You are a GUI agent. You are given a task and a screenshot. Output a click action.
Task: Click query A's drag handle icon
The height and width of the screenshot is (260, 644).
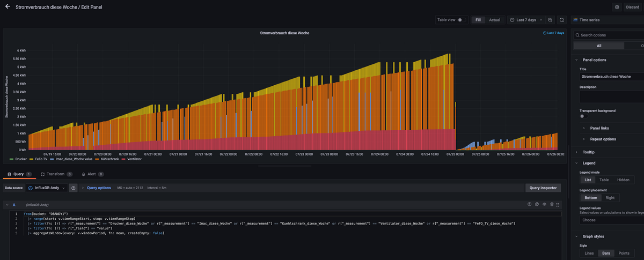558,204
